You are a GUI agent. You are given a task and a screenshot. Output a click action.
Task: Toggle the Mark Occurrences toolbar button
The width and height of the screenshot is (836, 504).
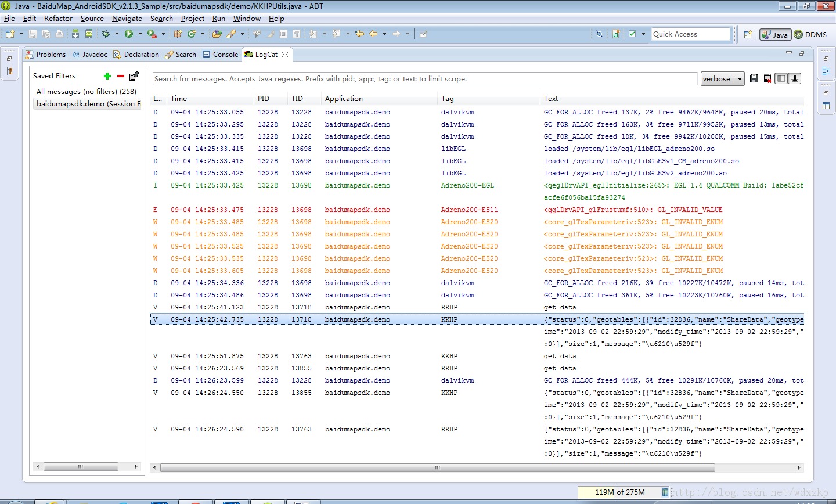point(271,34)
